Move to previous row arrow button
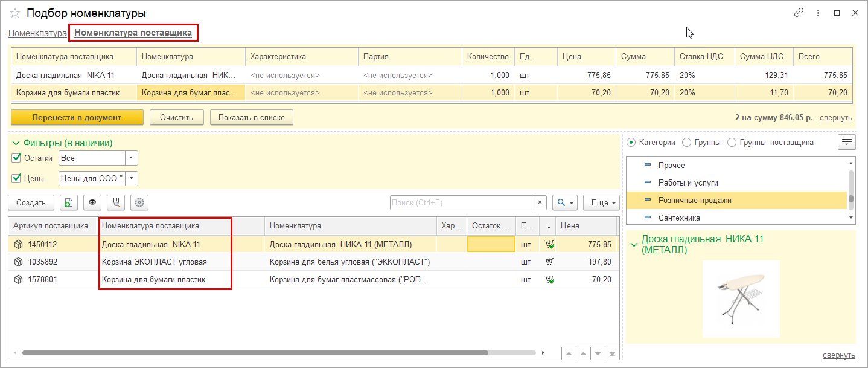This screenshot has height=368, width=868. [583, 353]
